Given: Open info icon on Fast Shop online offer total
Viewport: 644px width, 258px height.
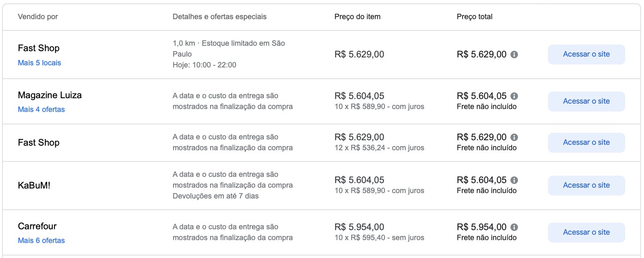Looking at the screenshot, I should [x=514, y=137].
